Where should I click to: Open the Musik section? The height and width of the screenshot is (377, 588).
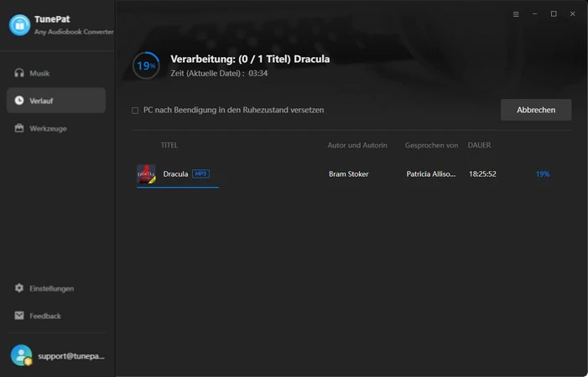(56, 73)
